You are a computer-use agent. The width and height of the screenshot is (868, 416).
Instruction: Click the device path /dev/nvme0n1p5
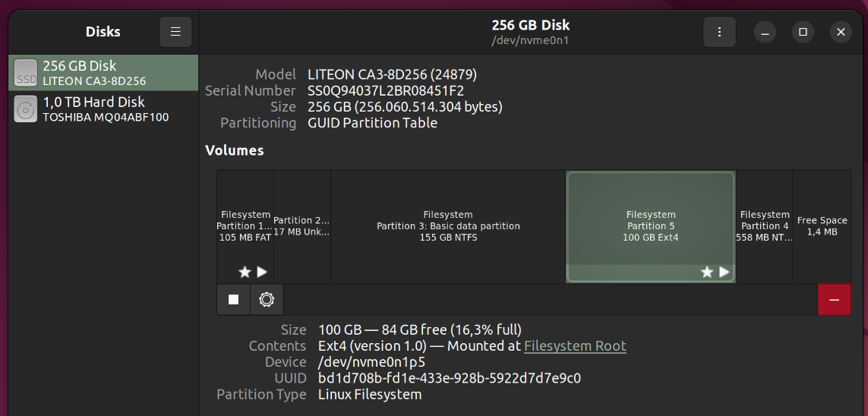point(372,362)
